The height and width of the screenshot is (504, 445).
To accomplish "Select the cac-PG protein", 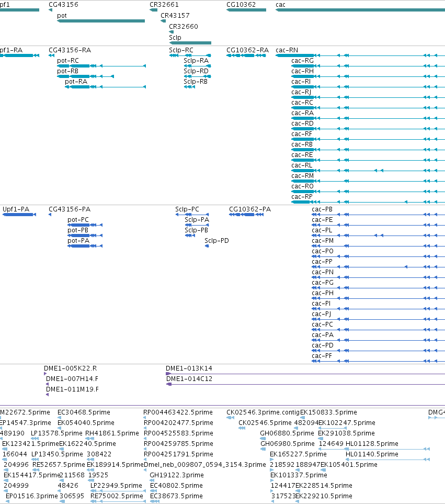I will point(378,288).
